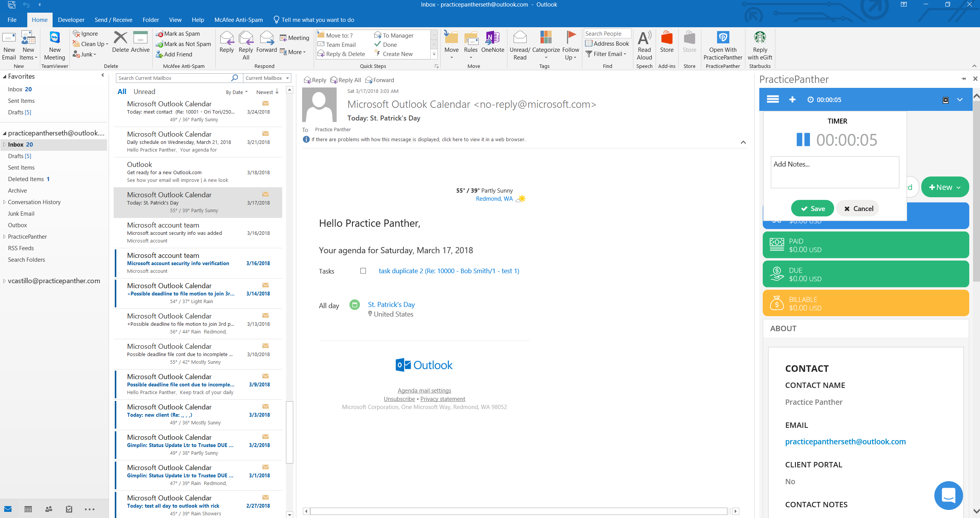This screenshot has height=518, width=980.
Task: Pause the running PracticePanther timer
Action: 803,140
